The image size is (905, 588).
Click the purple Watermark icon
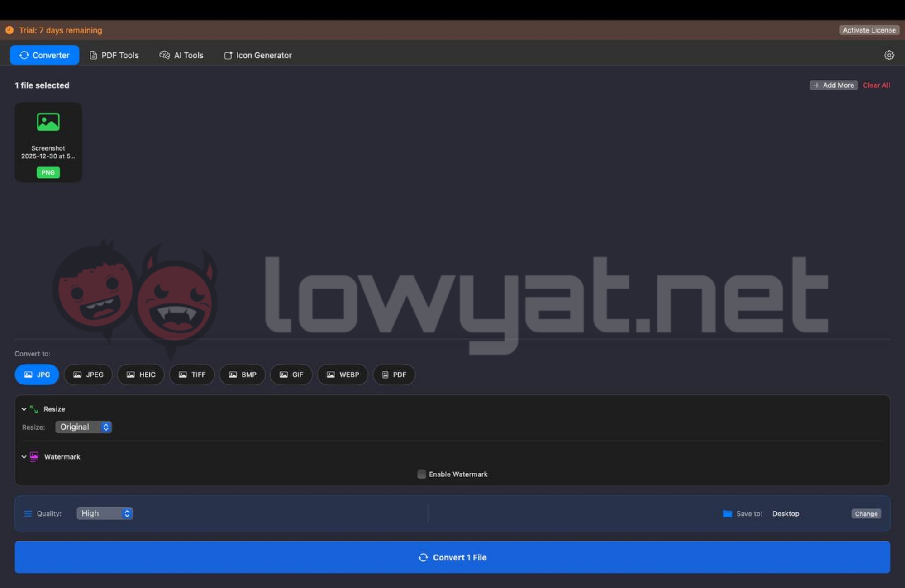coord(34,456)
